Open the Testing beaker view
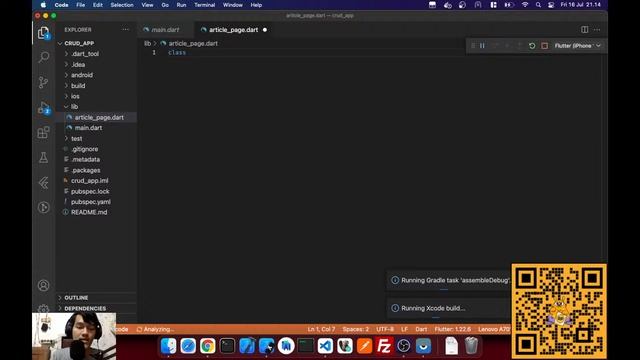This screenshot has width=640, height=360. [43, 158]
